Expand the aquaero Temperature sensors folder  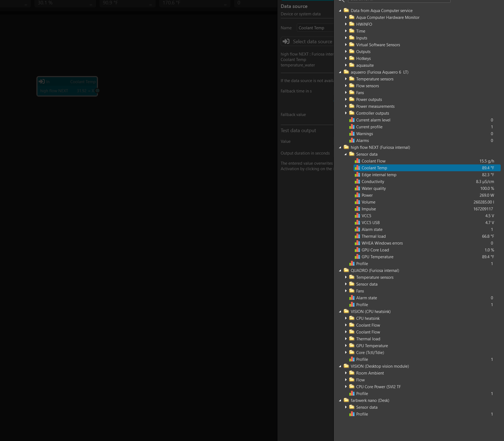pos(346,79)
